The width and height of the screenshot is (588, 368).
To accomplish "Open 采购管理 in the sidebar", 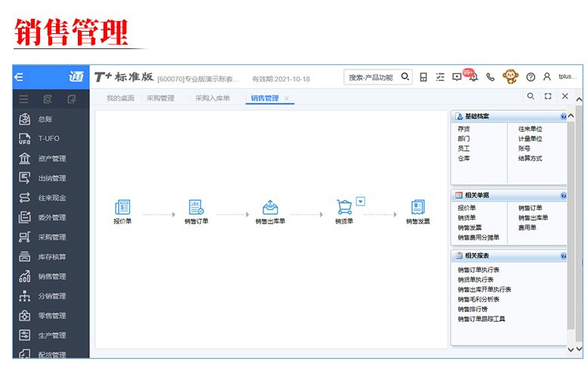I will 51,237.
